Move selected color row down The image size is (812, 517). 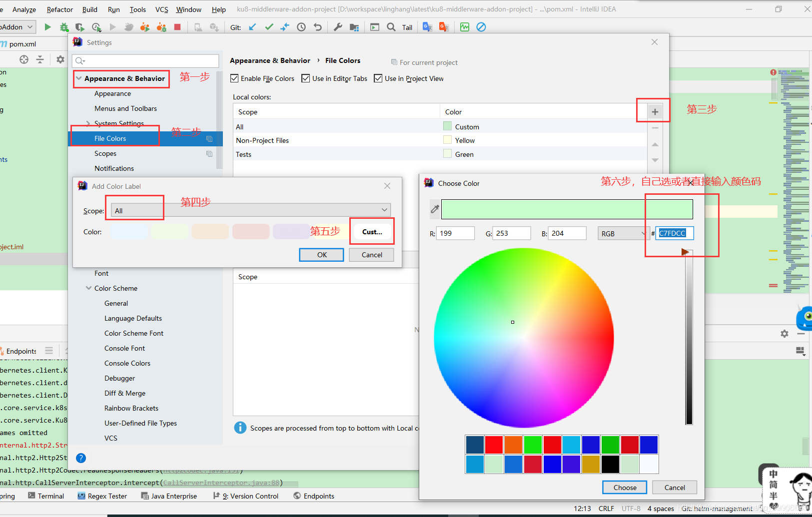coord(655,160)
